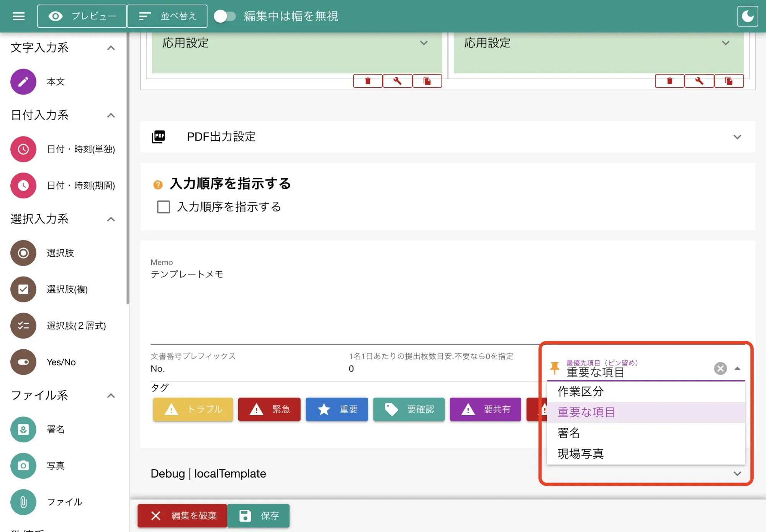Check the 入力順序を指示する checkbox
The width and height of the screenshot is (766, 532).
(164, 207)
